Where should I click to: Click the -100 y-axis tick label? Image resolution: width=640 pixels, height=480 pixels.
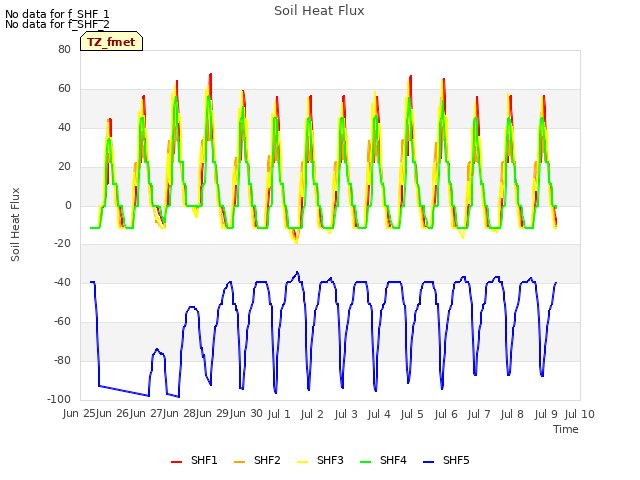59,399
